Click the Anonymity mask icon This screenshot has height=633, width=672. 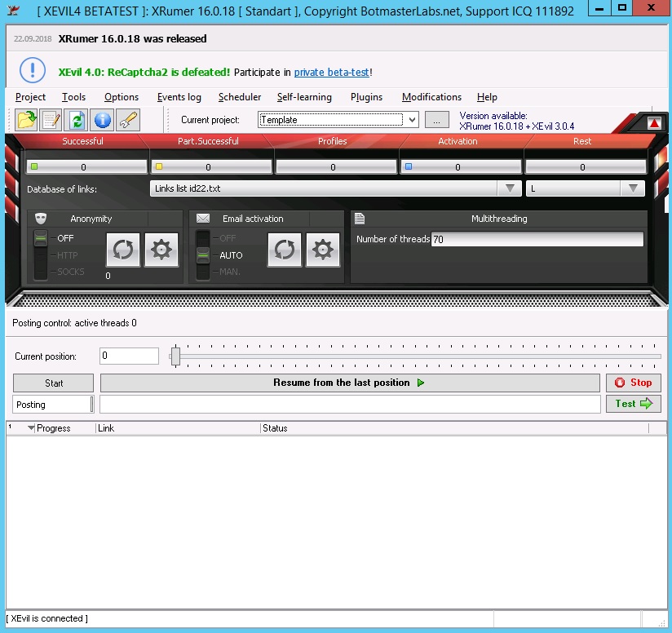pos(41,219)
